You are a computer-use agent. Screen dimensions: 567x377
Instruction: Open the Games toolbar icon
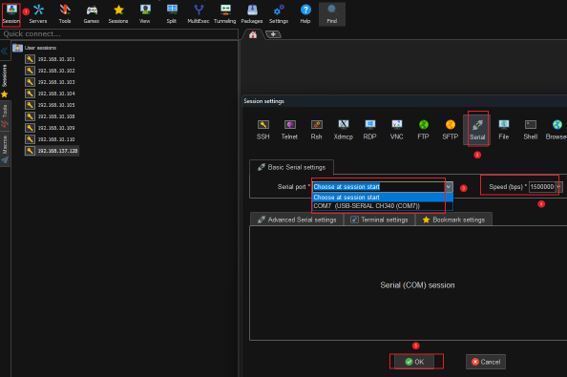91,14
